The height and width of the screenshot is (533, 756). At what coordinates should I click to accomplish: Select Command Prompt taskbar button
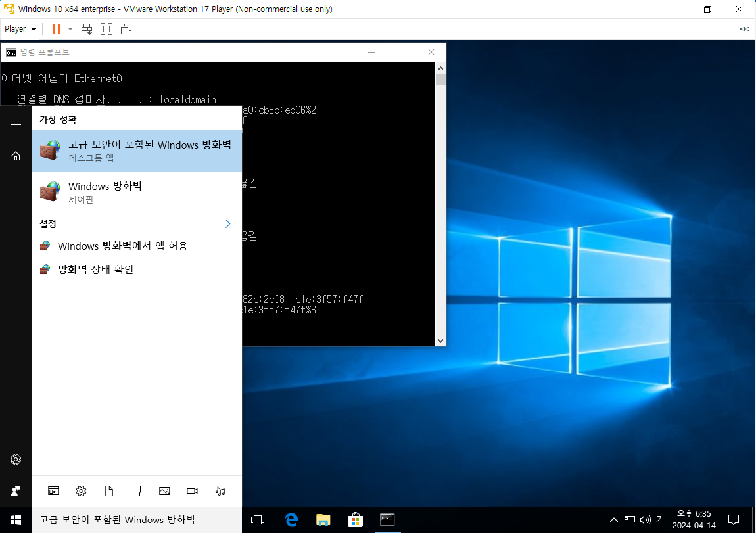(388, 519)
